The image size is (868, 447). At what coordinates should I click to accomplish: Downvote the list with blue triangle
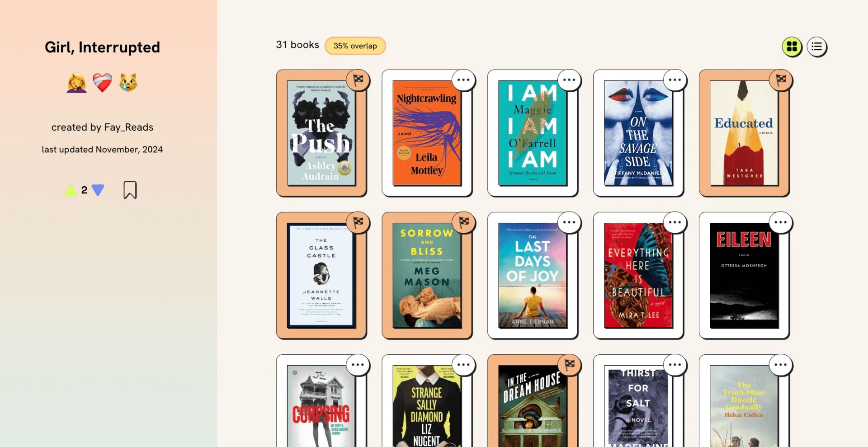(98, 190)
